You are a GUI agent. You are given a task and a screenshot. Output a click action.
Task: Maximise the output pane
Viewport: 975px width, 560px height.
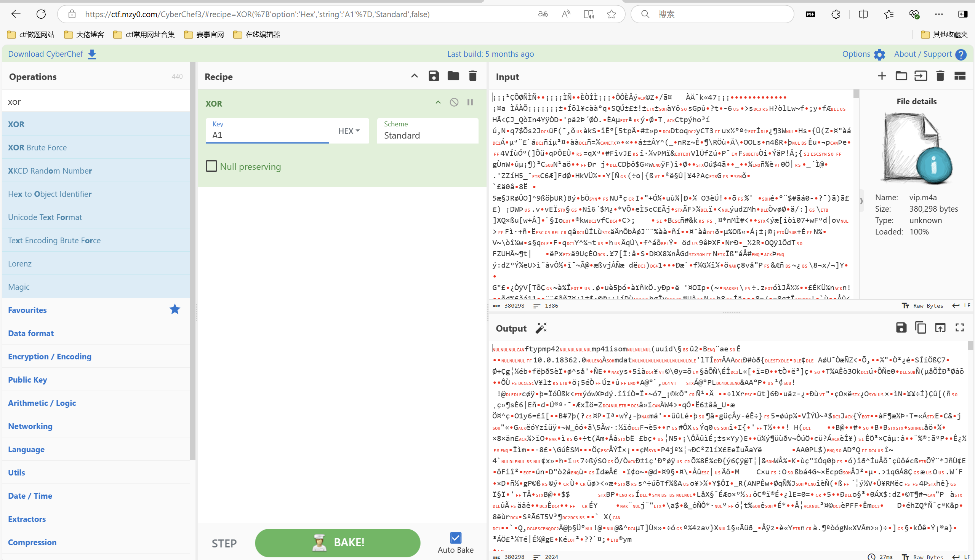(960, 328)
